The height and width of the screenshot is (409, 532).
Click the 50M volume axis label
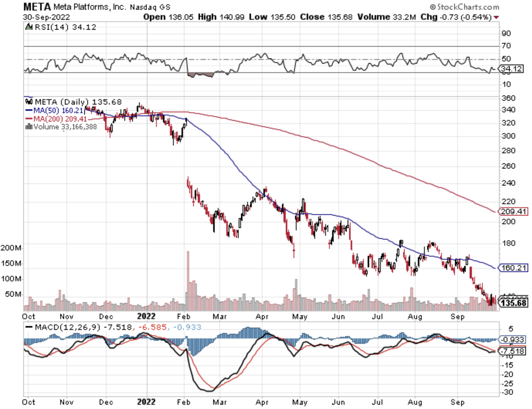pyautogui.click(x=13, y=294)
